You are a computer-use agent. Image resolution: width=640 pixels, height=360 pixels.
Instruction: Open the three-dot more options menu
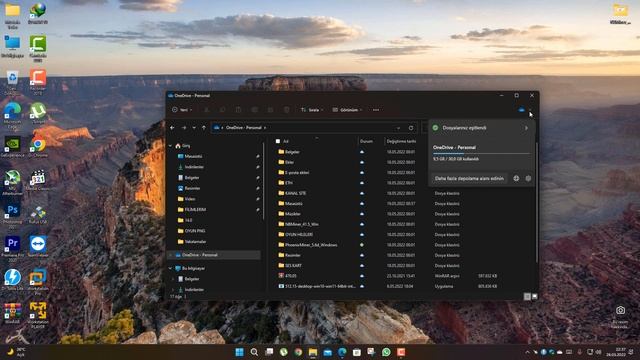[x=376, y=110]
